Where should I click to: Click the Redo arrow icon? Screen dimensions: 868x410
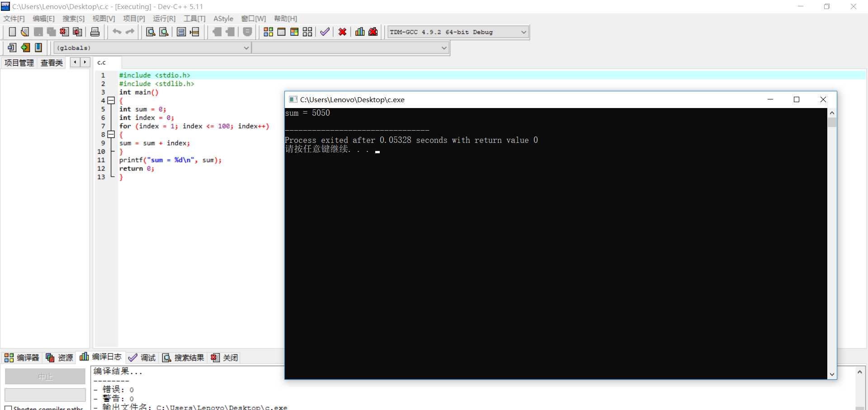(130, 32)
